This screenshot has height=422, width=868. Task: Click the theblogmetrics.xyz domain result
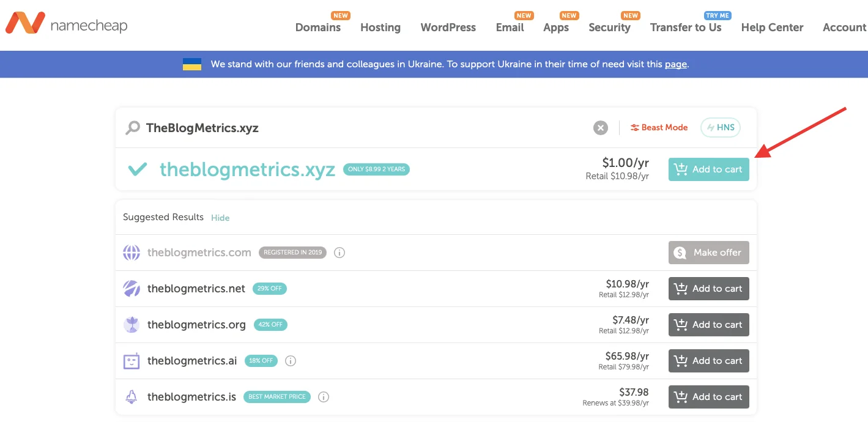point(248,169)
